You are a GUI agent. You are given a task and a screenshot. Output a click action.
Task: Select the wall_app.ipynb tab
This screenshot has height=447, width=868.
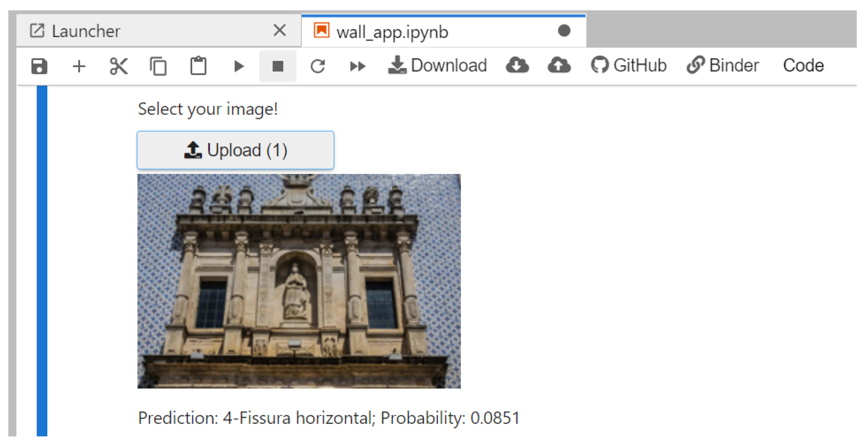(x=392, y=32)
